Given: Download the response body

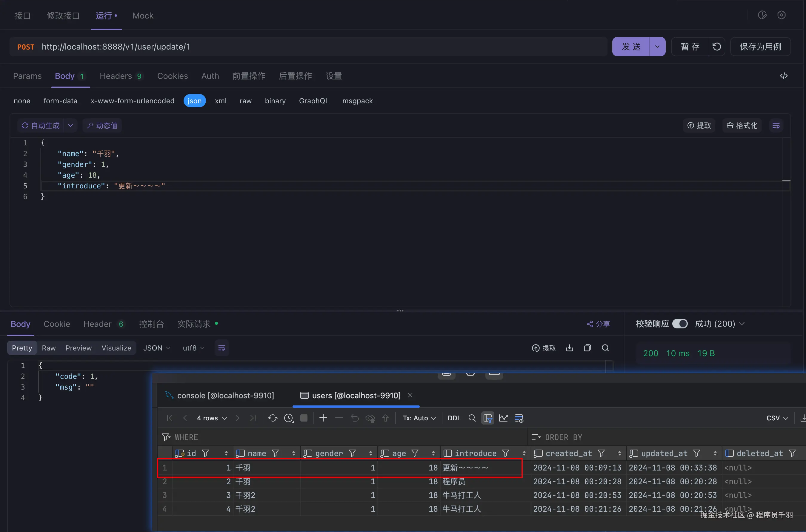Looking at the screenshot, I should [x=570, y=348].
